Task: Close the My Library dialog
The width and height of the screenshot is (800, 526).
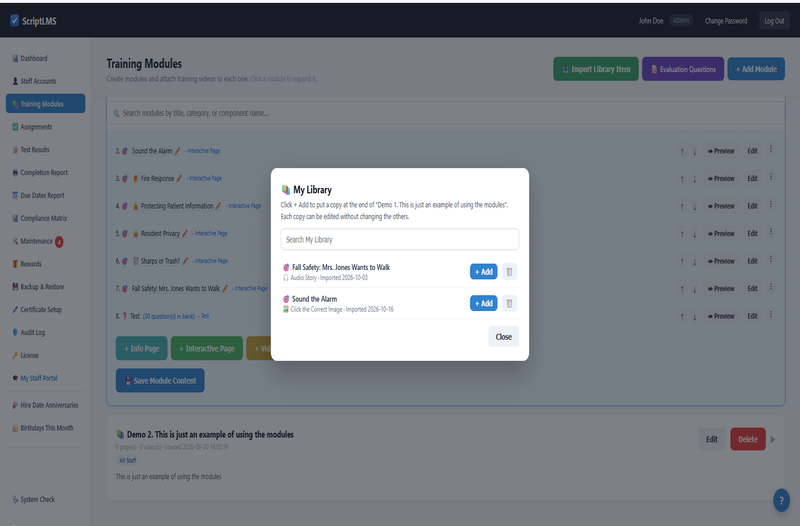Action: pyautogui.click(x=504, y=337)
